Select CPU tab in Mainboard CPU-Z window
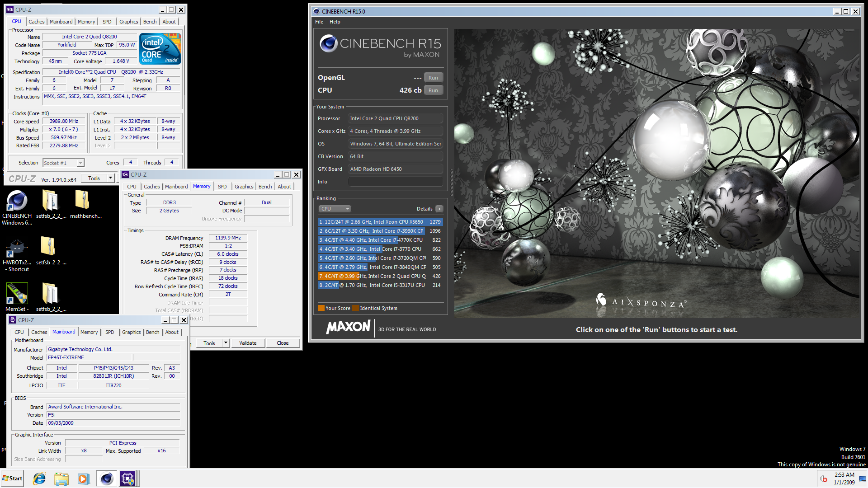Image resolution: width=868 pixels, height=488 pixels. (19, 332)
